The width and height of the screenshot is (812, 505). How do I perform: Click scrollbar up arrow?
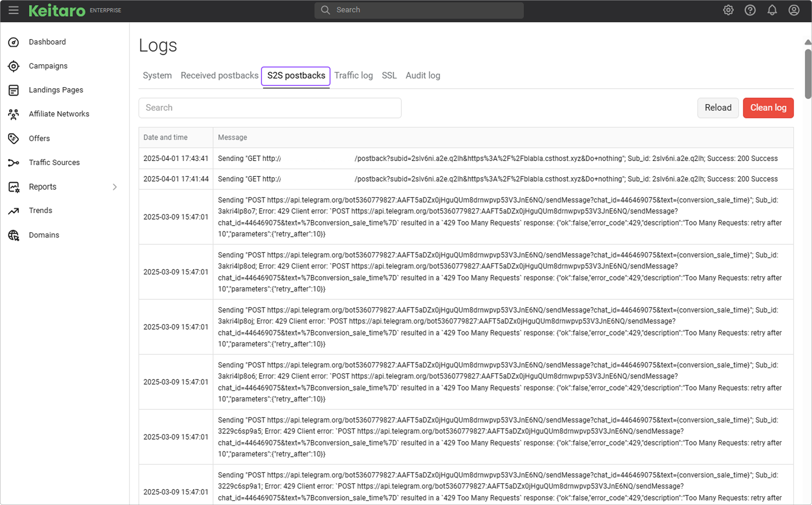[x=808, y=42]
